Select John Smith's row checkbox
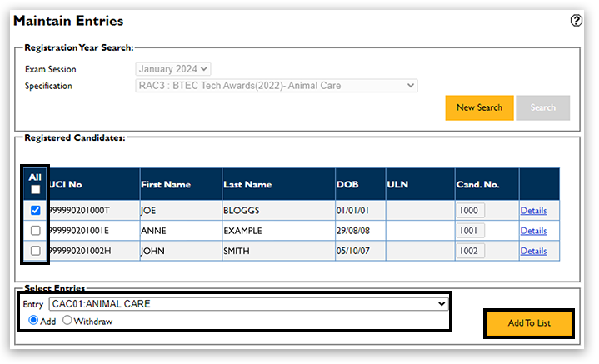This screenshot has height=364, width=599. pyautogui.click(x=35, y=251)
